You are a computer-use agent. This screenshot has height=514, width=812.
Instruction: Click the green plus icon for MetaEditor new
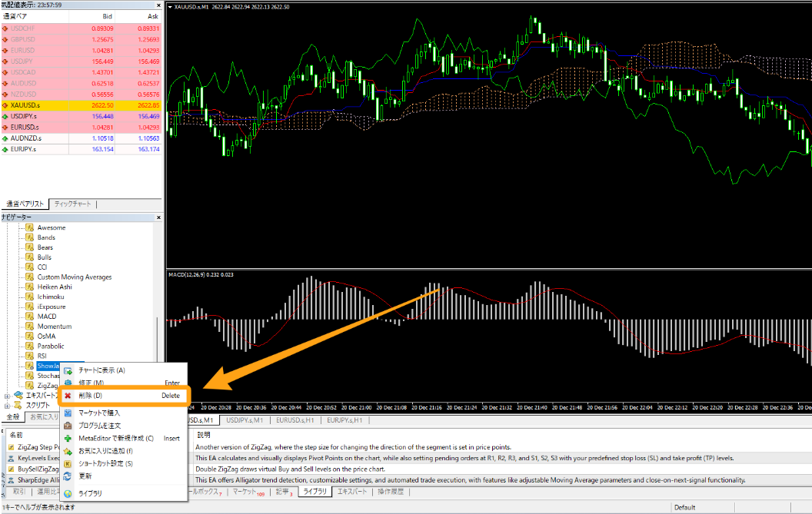[x=68, y=439]
